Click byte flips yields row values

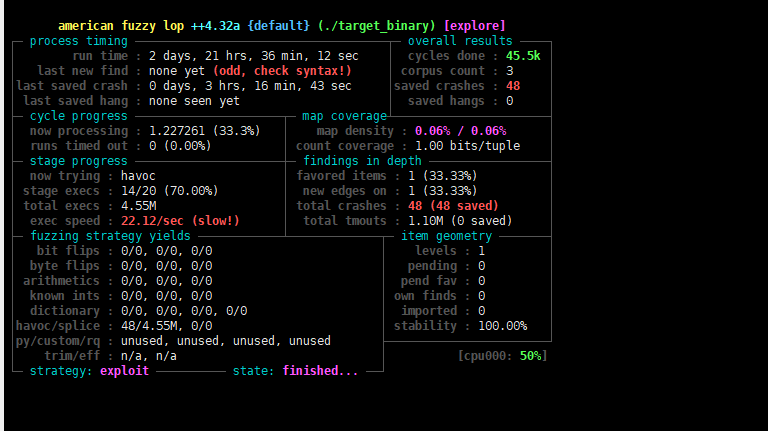167,266
